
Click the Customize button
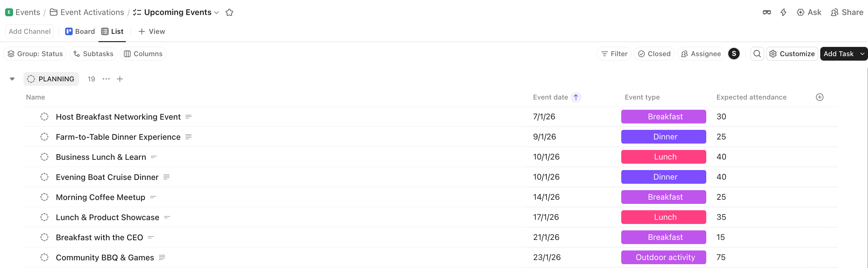pos(792,54)
